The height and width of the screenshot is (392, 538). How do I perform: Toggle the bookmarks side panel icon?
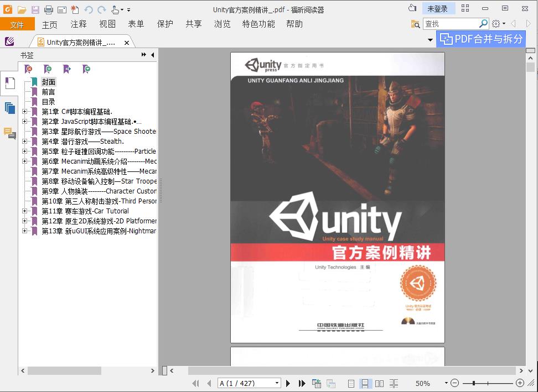click(10, 83)
